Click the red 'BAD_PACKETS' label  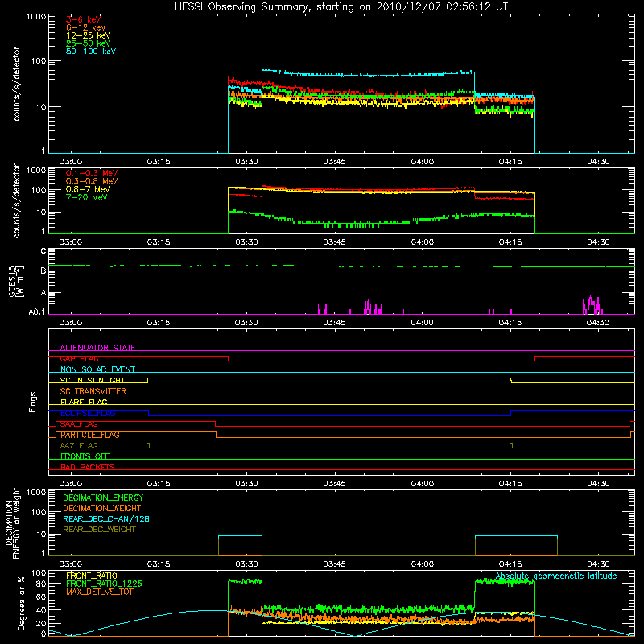(x=88, y=467)
